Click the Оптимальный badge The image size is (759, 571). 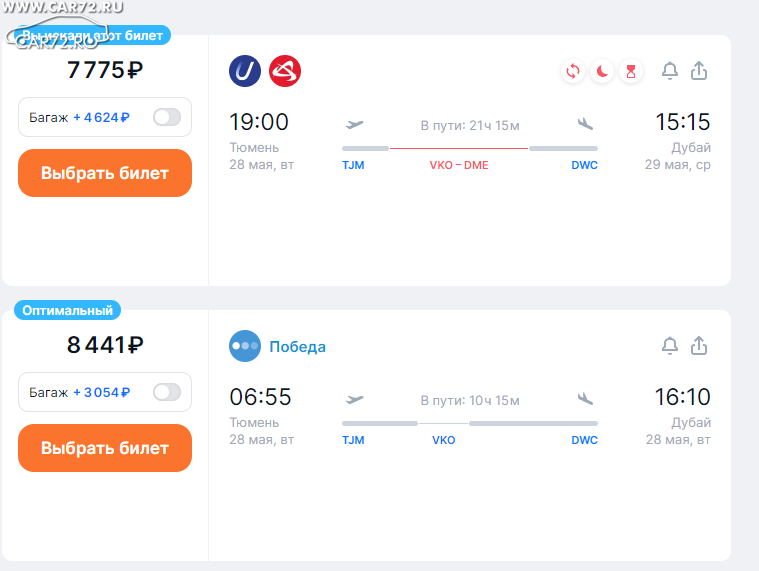coord(67,310)
